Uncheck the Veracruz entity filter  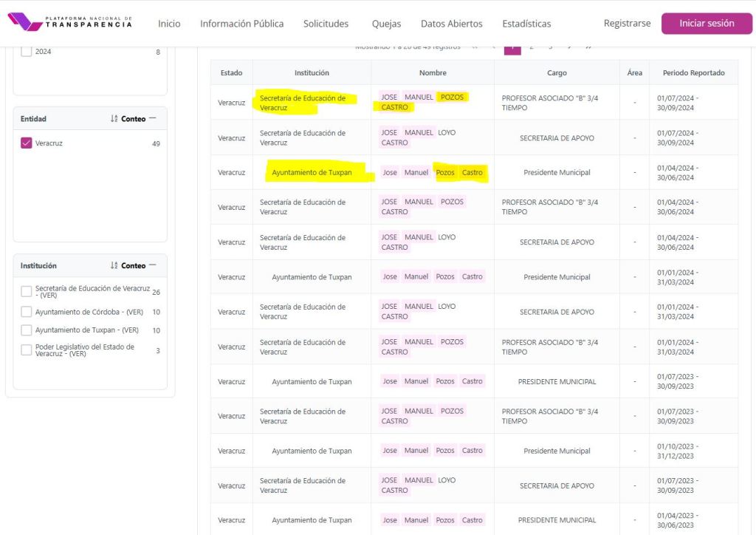tap(27, 143)
